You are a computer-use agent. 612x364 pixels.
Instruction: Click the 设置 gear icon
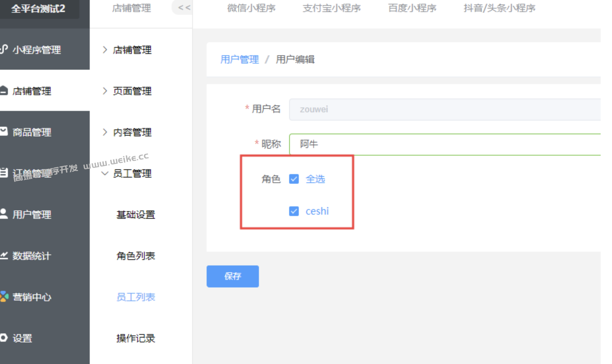(4, 338)
